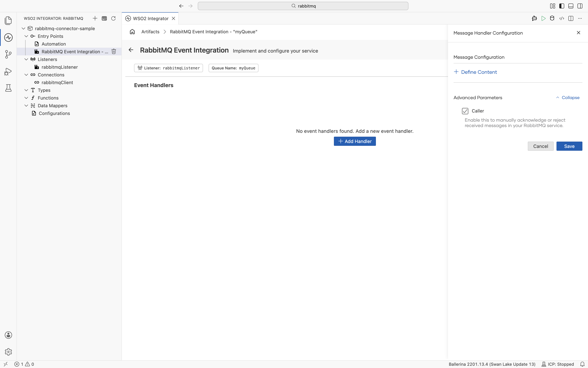This screenshot has width=588, height=368.
Task: Open the remote window icon in status bar
Action: click(6, 364)
